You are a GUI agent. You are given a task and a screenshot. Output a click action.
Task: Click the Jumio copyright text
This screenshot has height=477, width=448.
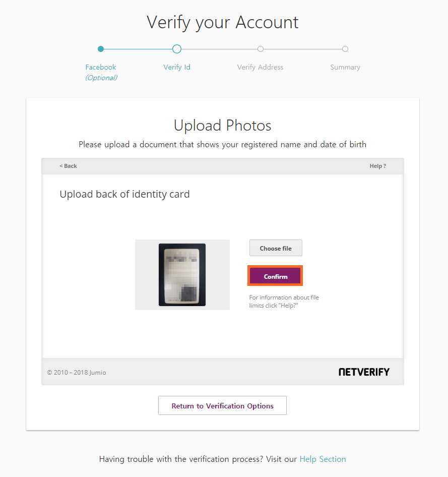click(x=77, y=373)
